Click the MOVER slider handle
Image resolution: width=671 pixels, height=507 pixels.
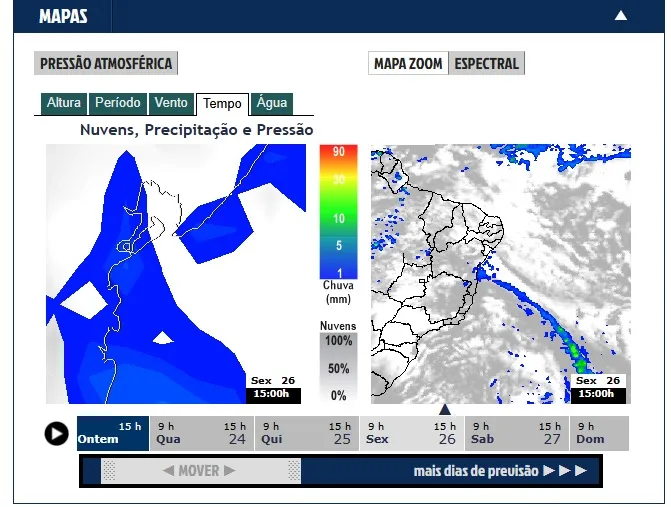[x=200, y=470]
